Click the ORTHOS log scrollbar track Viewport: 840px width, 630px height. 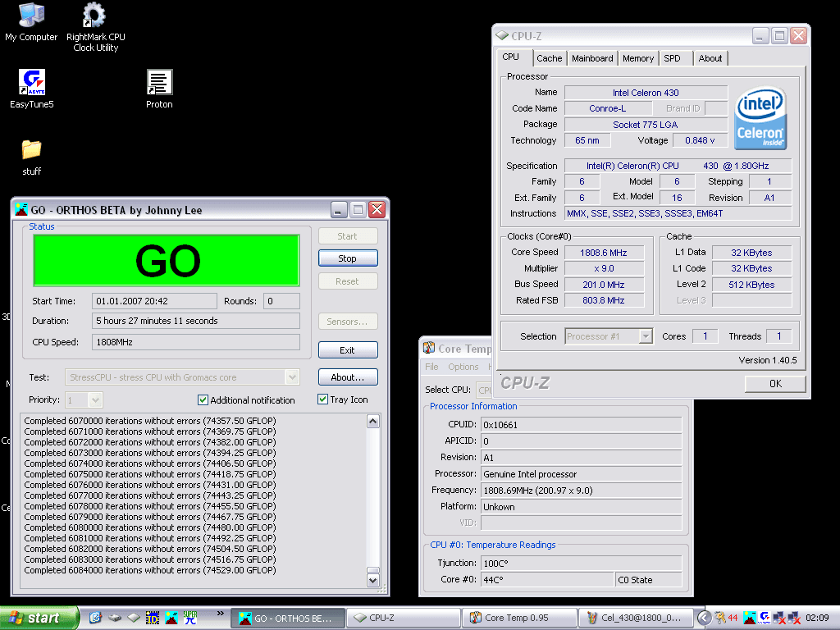pos(373,498)
